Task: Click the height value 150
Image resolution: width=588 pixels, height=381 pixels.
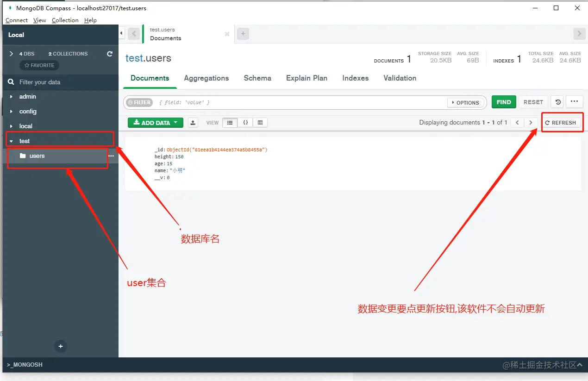Action: click(x=179, y=157)
